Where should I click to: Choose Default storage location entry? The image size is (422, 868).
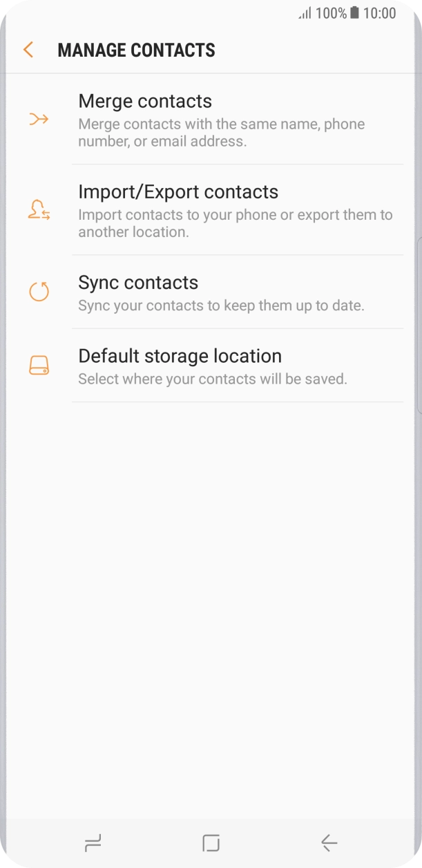(180, 357)
